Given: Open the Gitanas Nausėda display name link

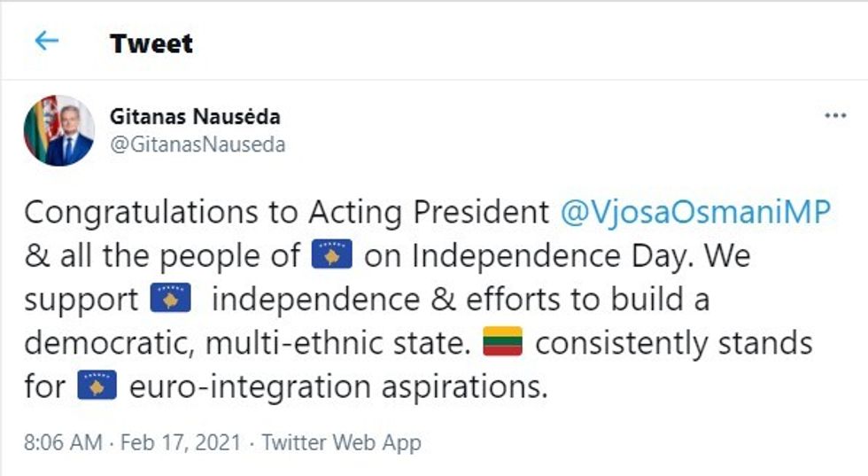Looking at the screenshot, I should click(x=196, y=116).
